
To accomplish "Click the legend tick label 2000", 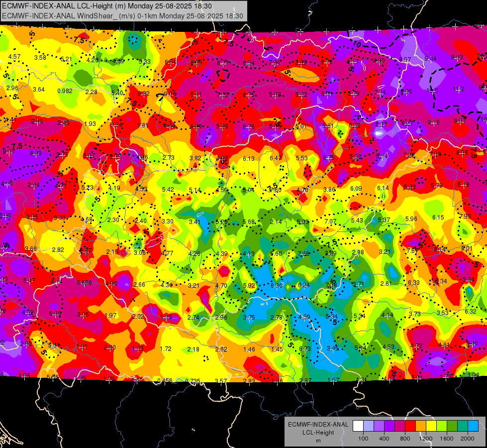I will [x=468, y=439].
